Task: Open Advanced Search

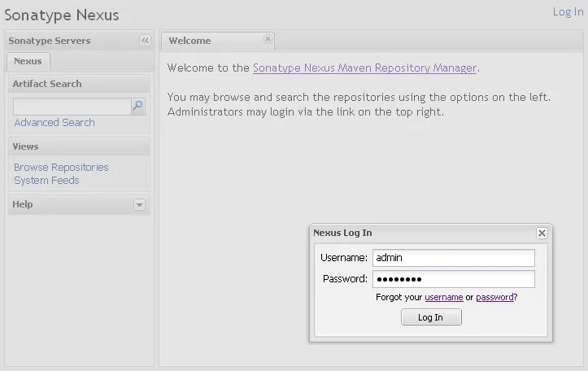Action: click(x=54, y=123)
